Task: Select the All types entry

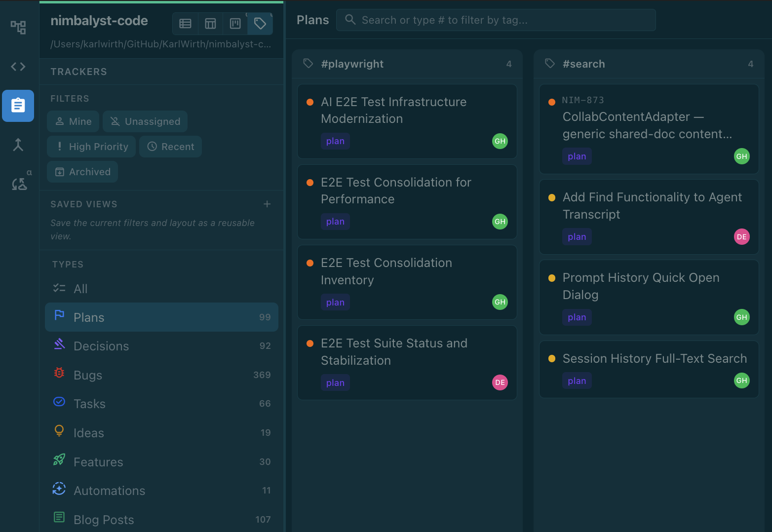Action: click(161, 289)
